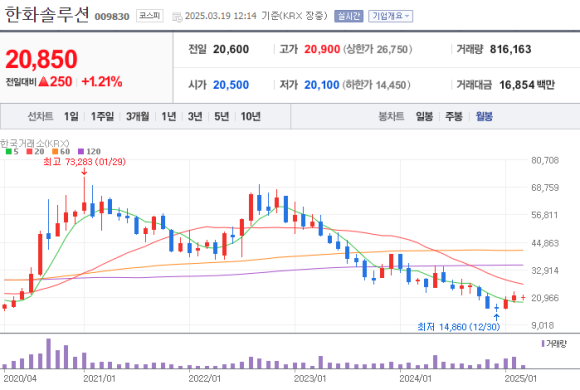Screen dimensions: 580x390
Task: Click the calendar icon beside the timestamp
Action: click(x=177, y=17)
